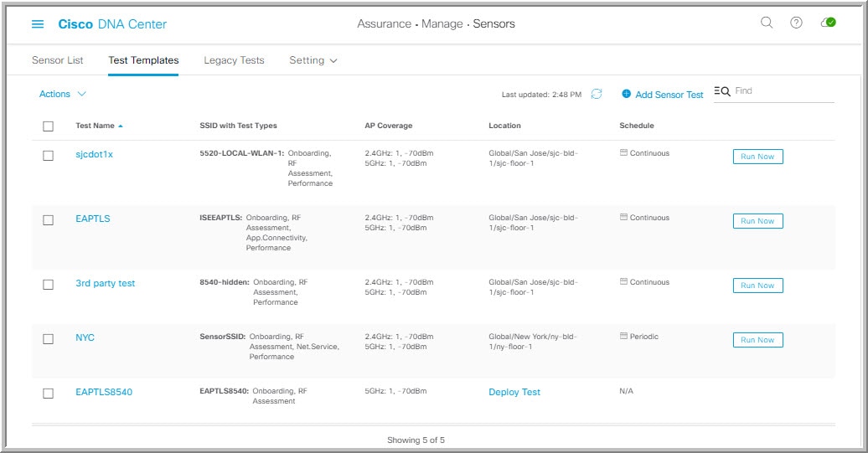
Task: Expand the Actions dropdown
Action: [63, 95]
